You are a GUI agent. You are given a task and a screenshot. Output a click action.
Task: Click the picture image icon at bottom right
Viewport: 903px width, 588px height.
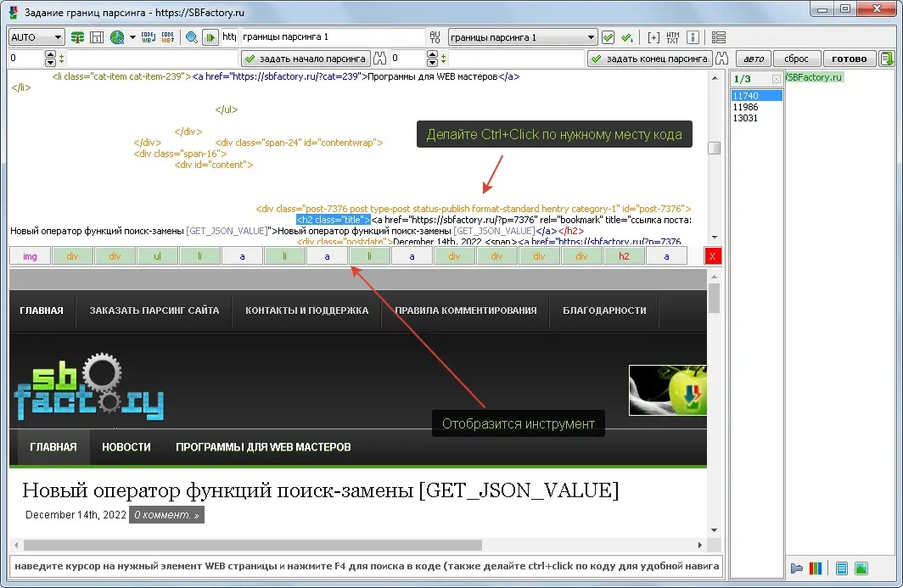coord(861,568)
